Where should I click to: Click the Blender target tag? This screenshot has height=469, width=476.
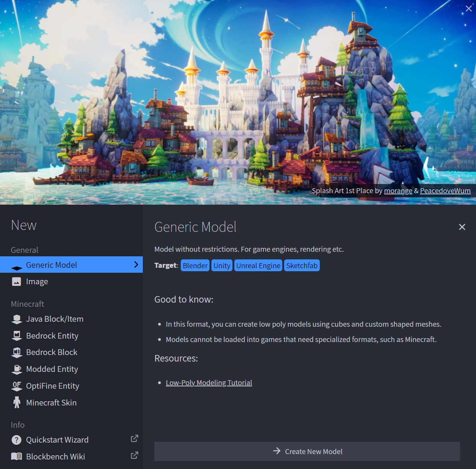[195, 265]
